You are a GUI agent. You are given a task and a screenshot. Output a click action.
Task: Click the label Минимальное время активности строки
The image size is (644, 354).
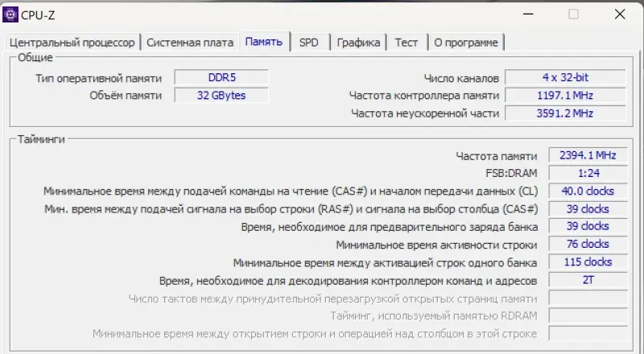[x=436, y=245]
